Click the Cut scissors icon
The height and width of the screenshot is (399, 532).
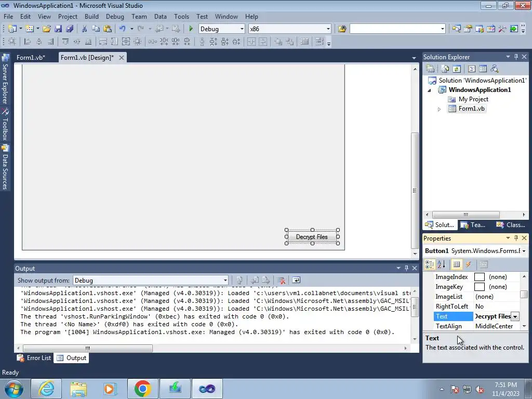84,29
